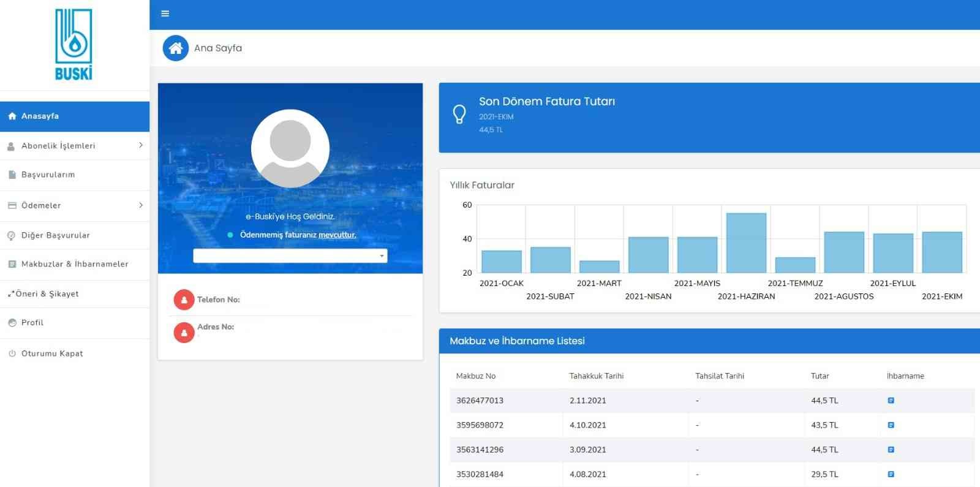980x487 pixels.
Task: Open the subscription dropdown under welcome message
Action: [x=290, y=256]
